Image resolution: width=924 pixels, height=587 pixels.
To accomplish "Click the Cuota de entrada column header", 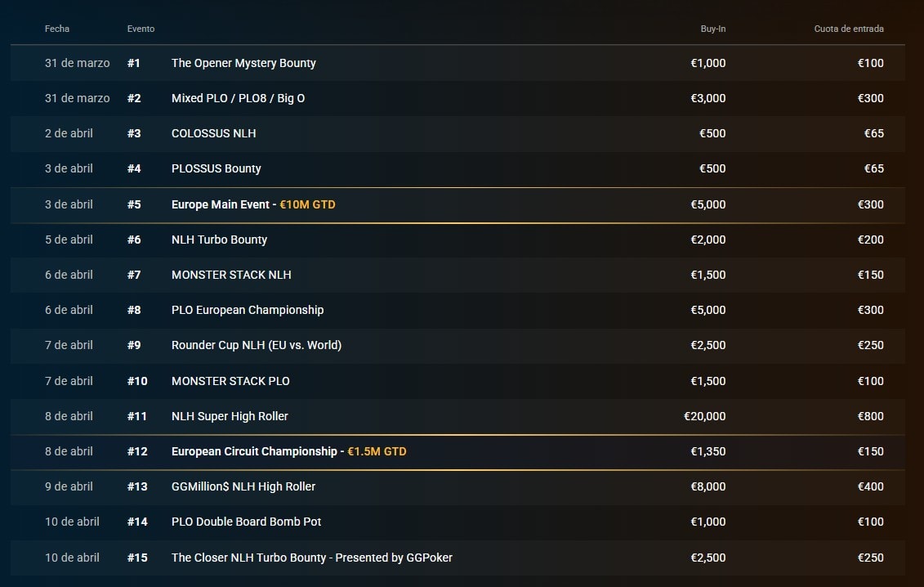I will [849, 29].
